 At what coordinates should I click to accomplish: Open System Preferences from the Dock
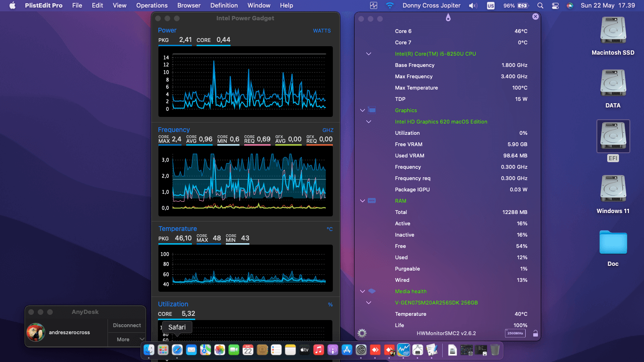click(360, 350)
